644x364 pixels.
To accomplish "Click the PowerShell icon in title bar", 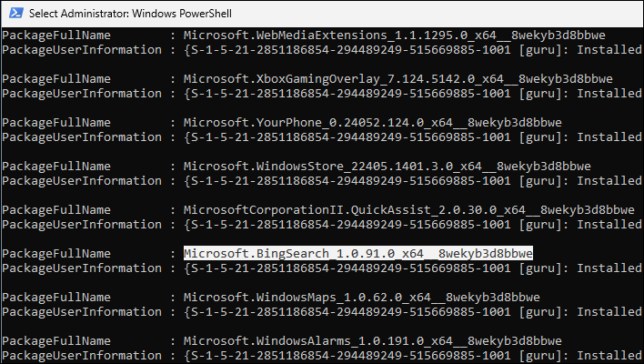I will [x=16, y=13].
